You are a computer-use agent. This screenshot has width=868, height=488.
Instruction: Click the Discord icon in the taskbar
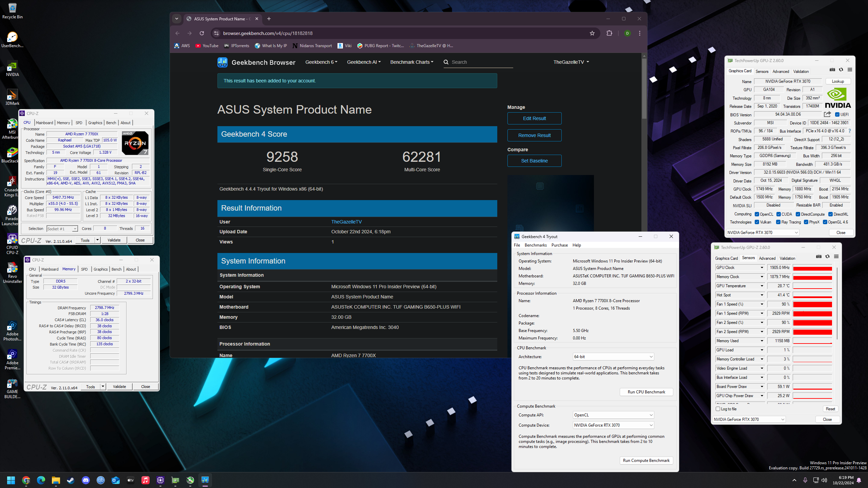coord(85,480)
